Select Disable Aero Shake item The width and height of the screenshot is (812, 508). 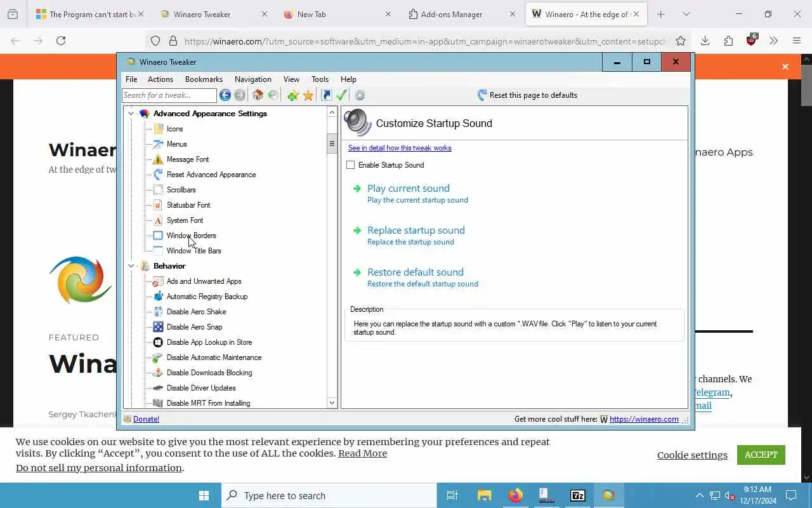click(x=196, y=312)
